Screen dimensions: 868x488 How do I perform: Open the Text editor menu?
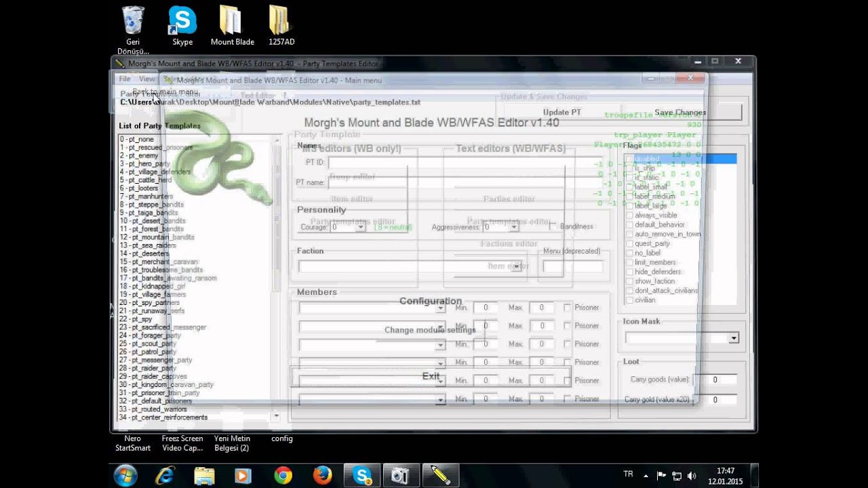258,96
